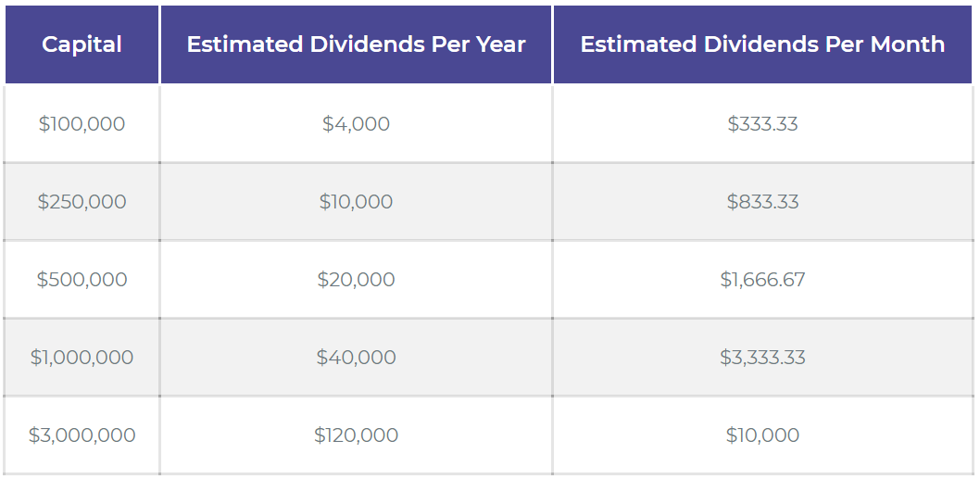
Task: Click the word Capital in the header
Action: pyautogui.click(x=82, y=44)
